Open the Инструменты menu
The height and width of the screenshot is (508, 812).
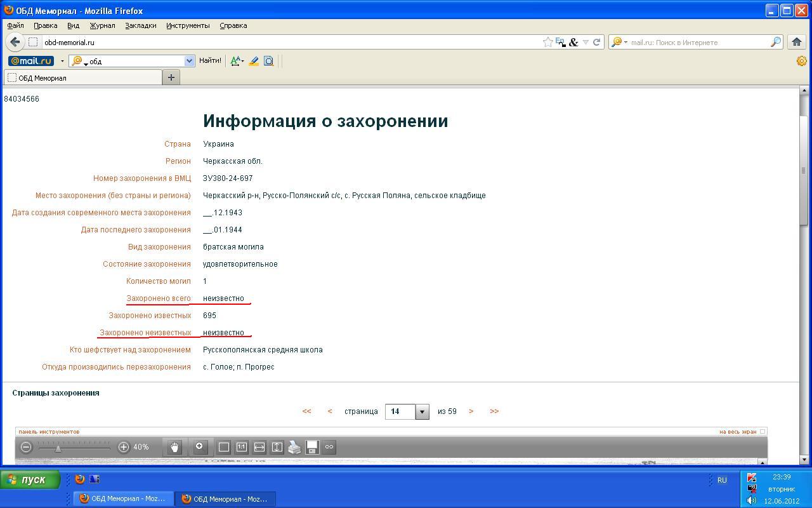(188, 25)
